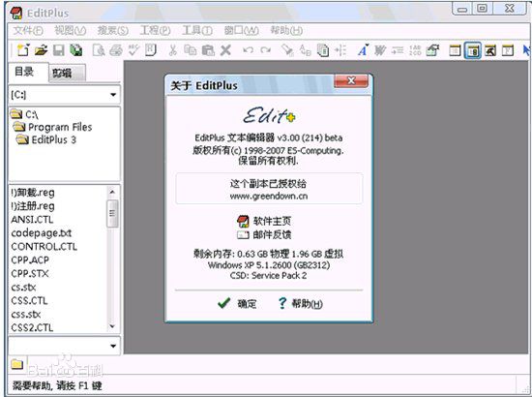Open the [C:] drive dropdown
Image resolution: width=532 pixels, height=397 pixels.
(65, 95)
